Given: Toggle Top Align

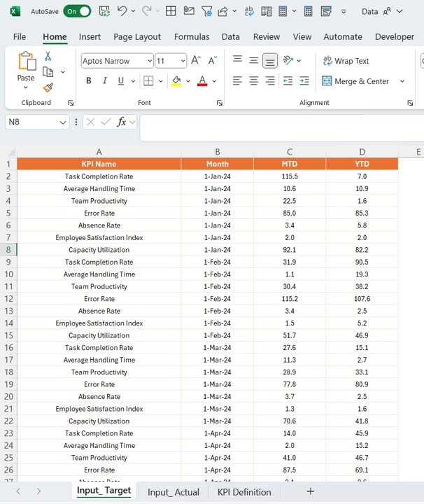Looking at the screenshot, I should (x=237, y=59).
